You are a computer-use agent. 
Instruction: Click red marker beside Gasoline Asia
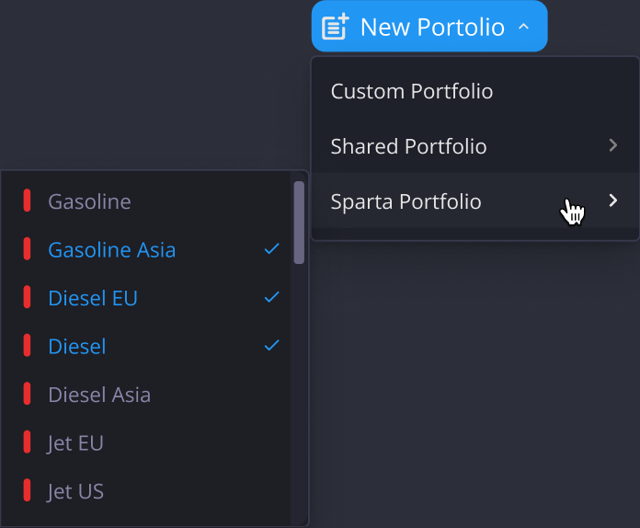[27, 249]
